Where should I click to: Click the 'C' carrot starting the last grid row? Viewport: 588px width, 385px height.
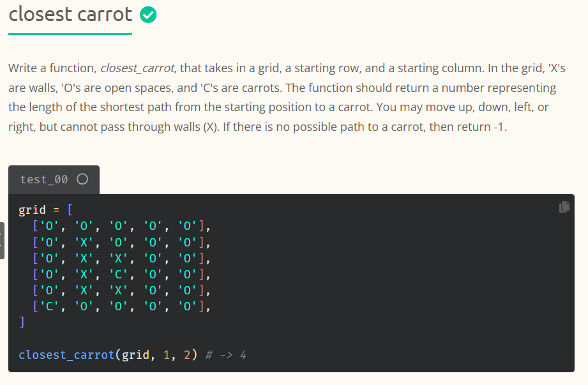tap(48, 307)
